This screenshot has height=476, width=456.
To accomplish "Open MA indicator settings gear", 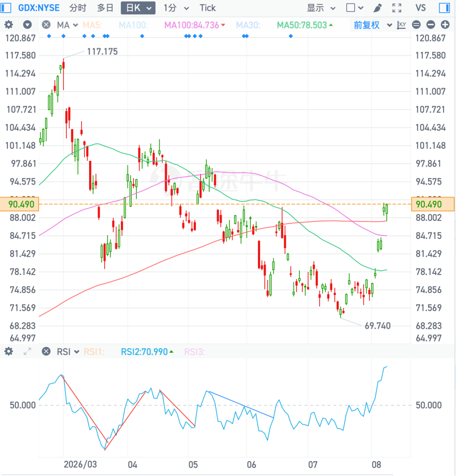I will click(8, 24).
